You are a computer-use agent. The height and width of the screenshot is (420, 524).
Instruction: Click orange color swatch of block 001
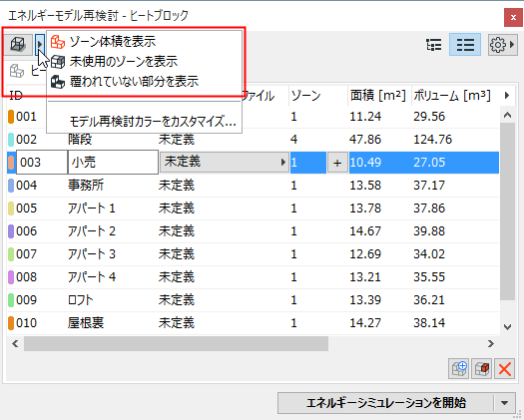[x=11, y=117]
